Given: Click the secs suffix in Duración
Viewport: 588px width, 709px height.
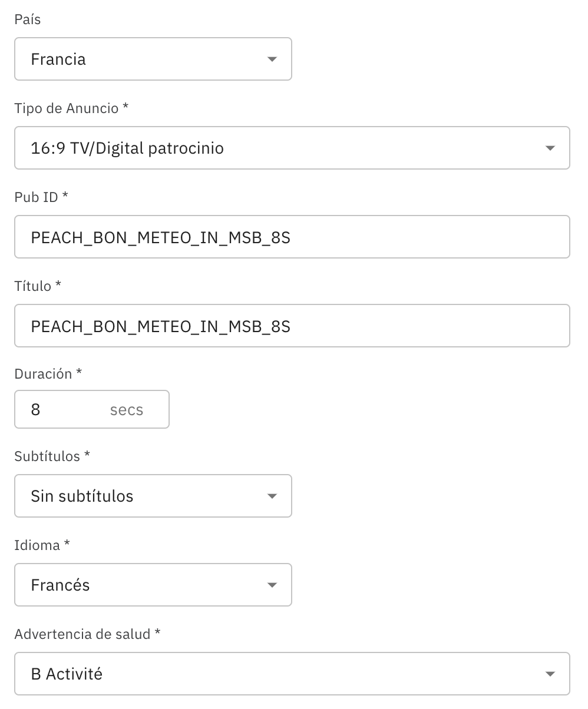Looking at the screenshot, I should (127, 409).
